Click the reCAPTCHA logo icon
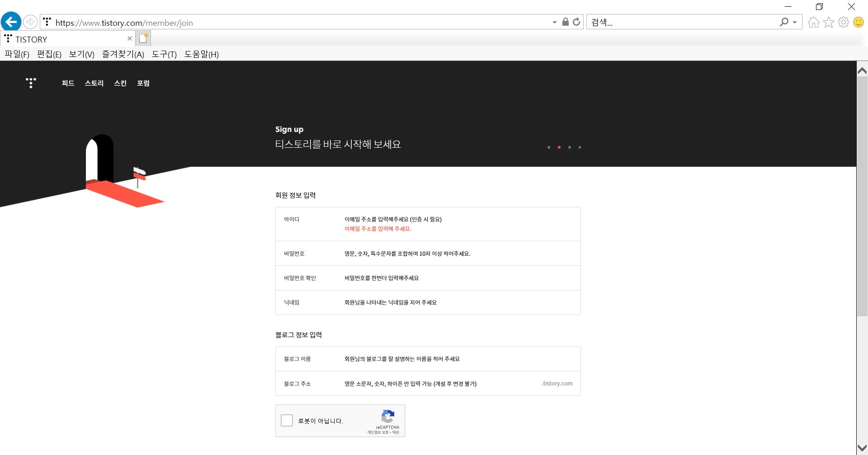 click(x=388, y=416)
